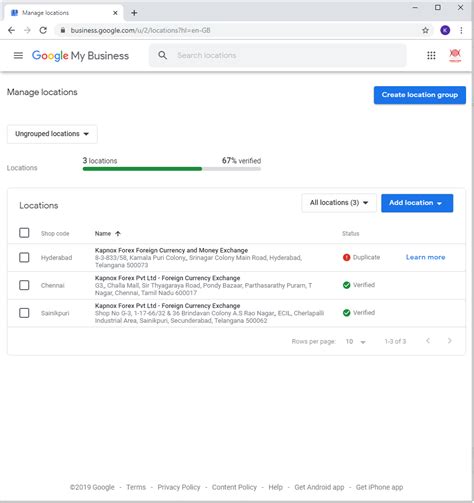Close the Manage locations tab
Screen dimensions: 474x503
[x=115, y=13]
